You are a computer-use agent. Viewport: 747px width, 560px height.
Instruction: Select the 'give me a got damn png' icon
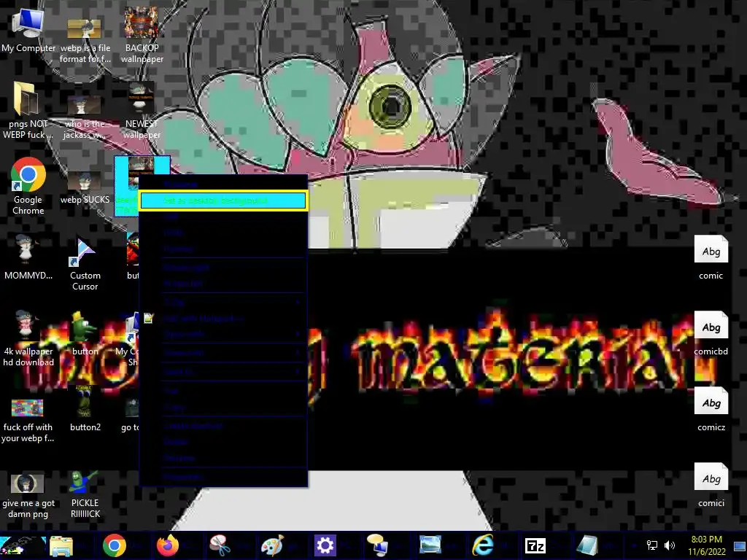coord(28,495)
